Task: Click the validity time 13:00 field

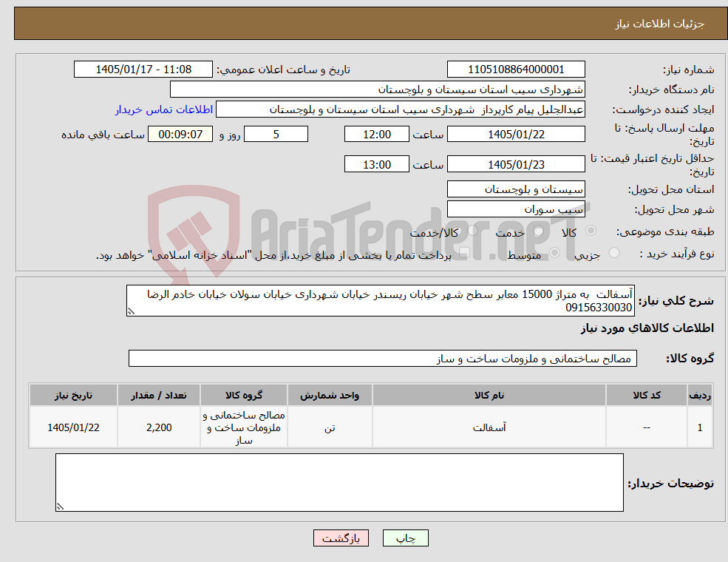Action: click(376, 164)
